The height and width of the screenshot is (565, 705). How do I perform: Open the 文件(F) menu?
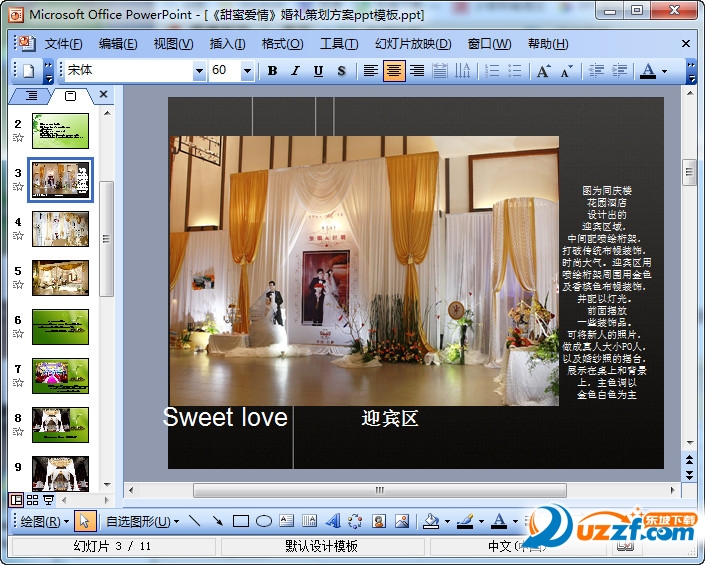tap(63, 44)
